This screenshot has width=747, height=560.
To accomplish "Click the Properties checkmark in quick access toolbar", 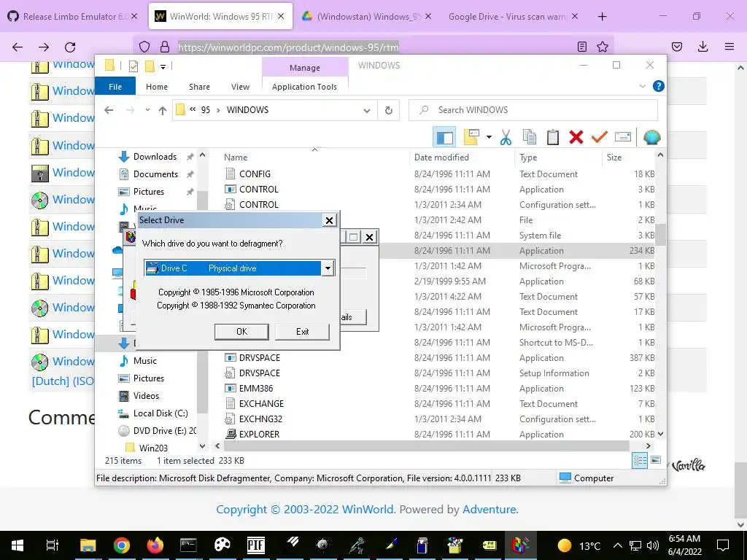I will point(133,66).
